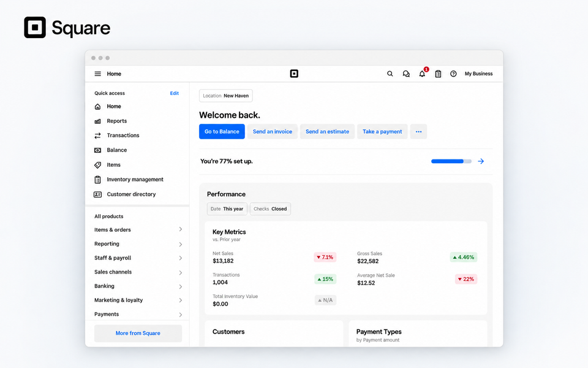Open the more actions ellipsis button
The width and height of the screenshot is (588, 368).
tap(418, 131)
